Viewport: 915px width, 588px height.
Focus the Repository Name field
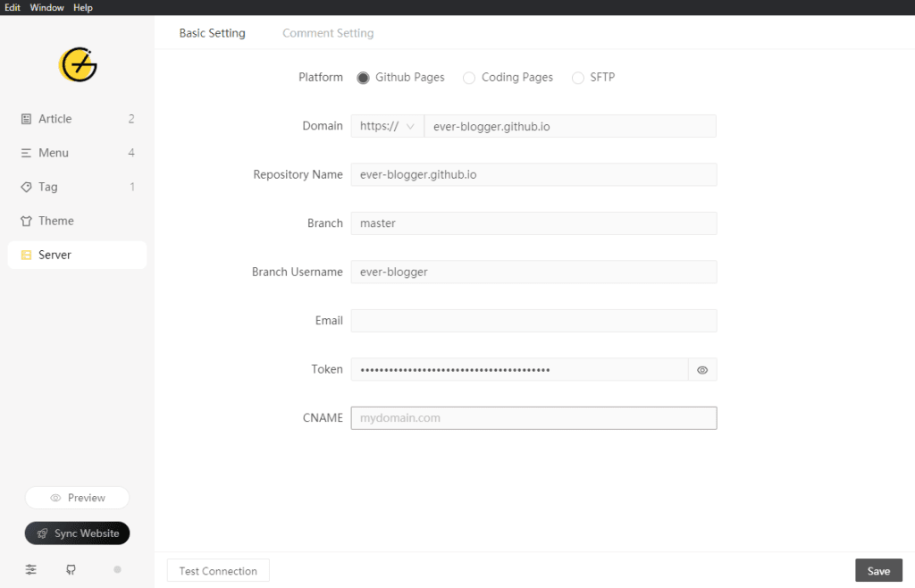[x=533, y=174]
